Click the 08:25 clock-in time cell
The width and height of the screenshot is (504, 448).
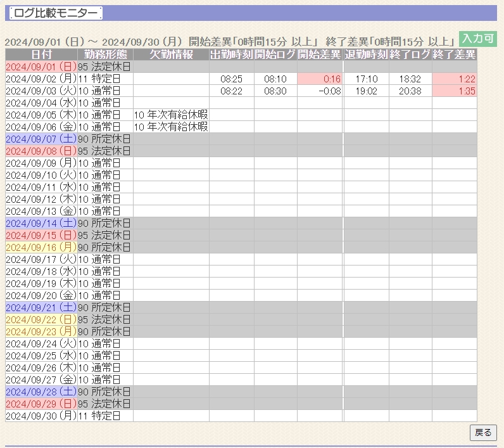231,79
